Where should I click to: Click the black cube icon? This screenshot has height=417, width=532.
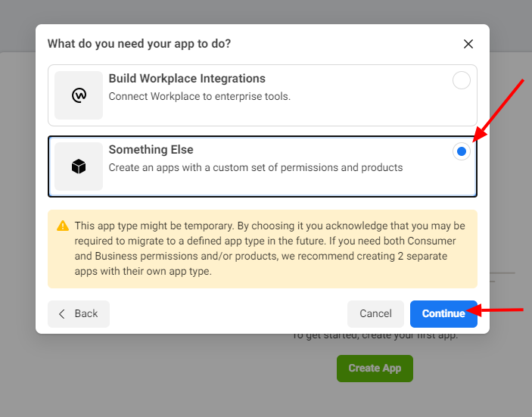pyautogui.click(x=79, y=166)
